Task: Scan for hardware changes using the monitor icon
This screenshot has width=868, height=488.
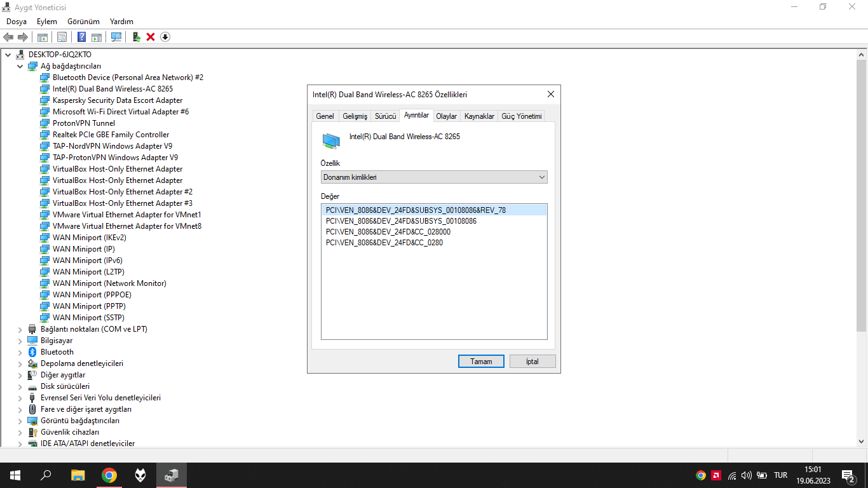Action: point(116,37)
